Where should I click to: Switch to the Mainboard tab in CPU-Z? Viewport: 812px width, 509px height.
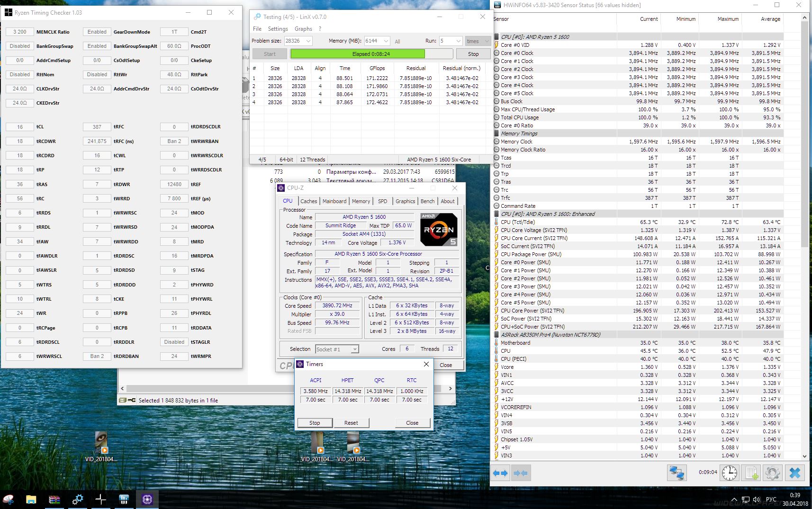tap(334, 201)
